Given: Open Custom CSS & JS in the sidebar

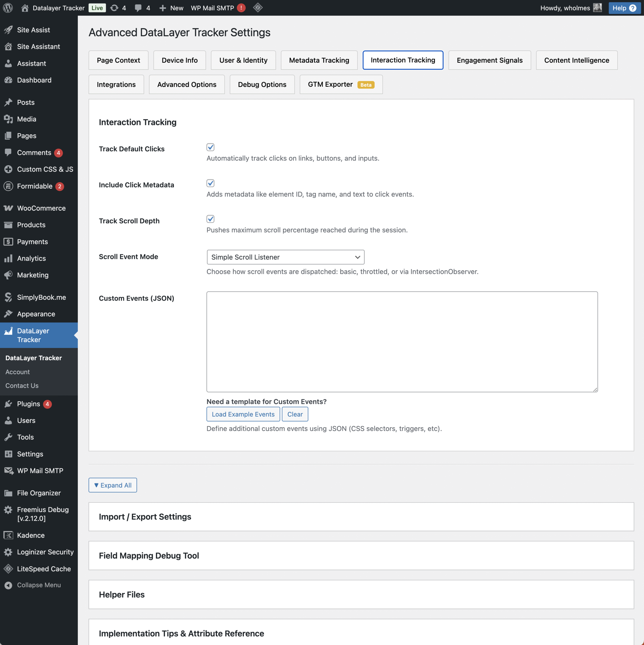Looking at the screenshot, I should pyautogui.click(x=39, y=169).
